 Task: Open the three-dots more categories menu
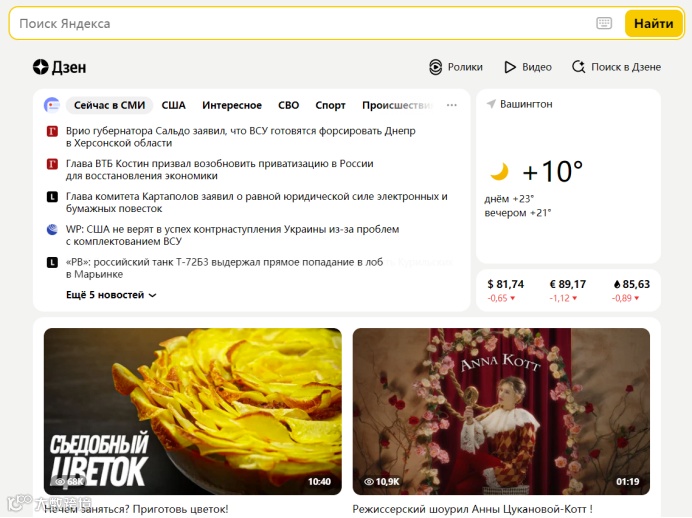[451, 105]
